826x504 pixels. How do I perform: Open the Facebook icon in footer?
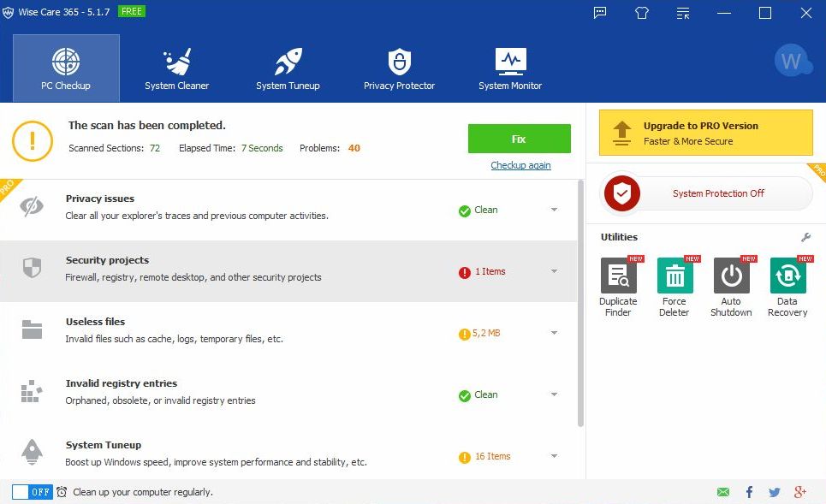(749, 492)
